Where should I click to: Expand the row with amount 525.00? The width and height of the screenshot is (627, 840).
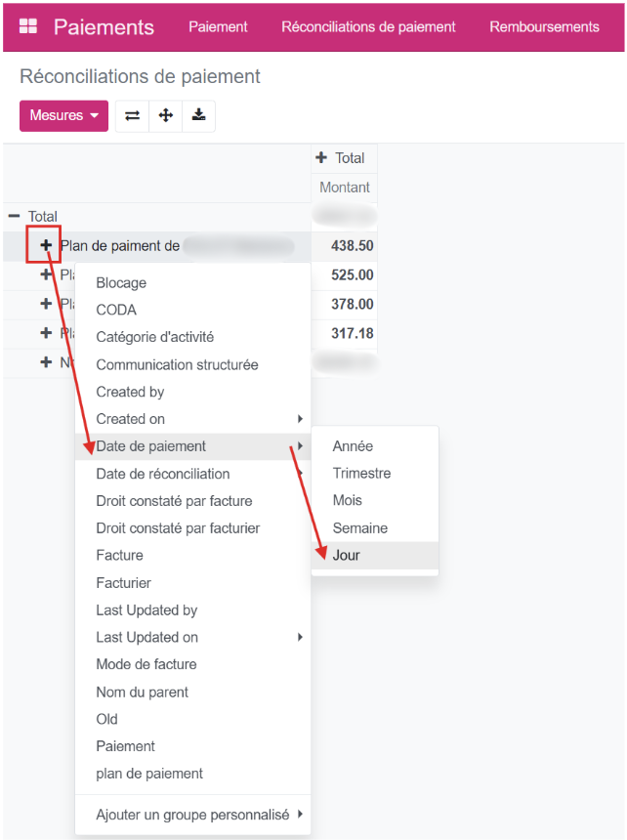[x=46, y=275]
